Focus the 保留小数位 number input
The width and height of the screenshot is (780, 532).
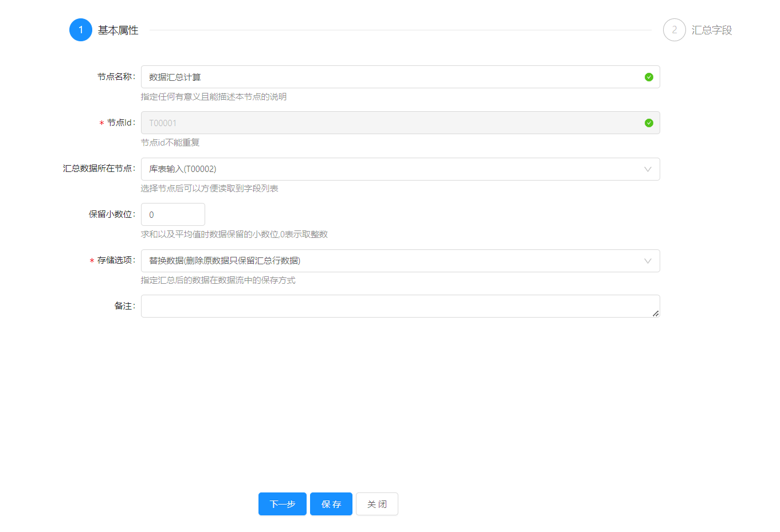(x=173, y=214)
